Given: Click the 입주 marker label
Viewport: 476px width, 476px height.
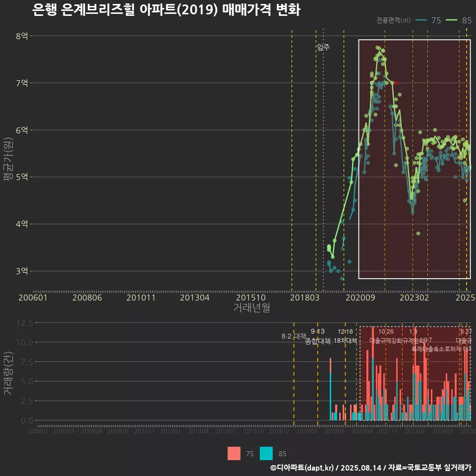Looking at the screenshot, I should [x=323, y=47].
